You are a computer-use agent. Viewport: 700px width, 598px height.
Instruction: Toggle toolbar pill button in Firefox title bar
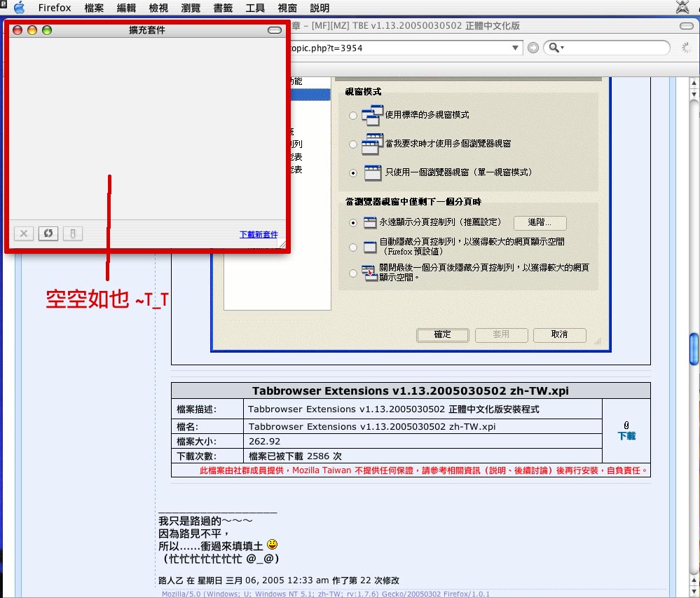pos(686,26)
